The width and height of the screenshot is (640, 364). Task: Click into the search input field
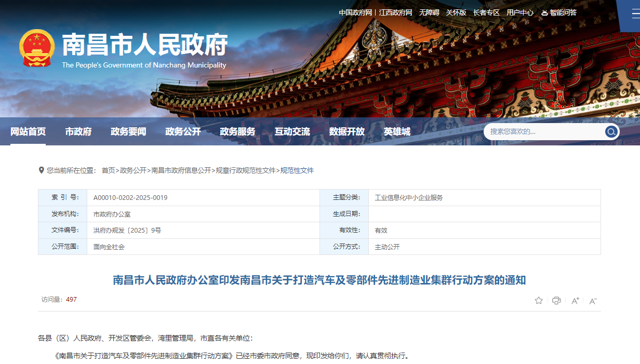coord(543,131)
